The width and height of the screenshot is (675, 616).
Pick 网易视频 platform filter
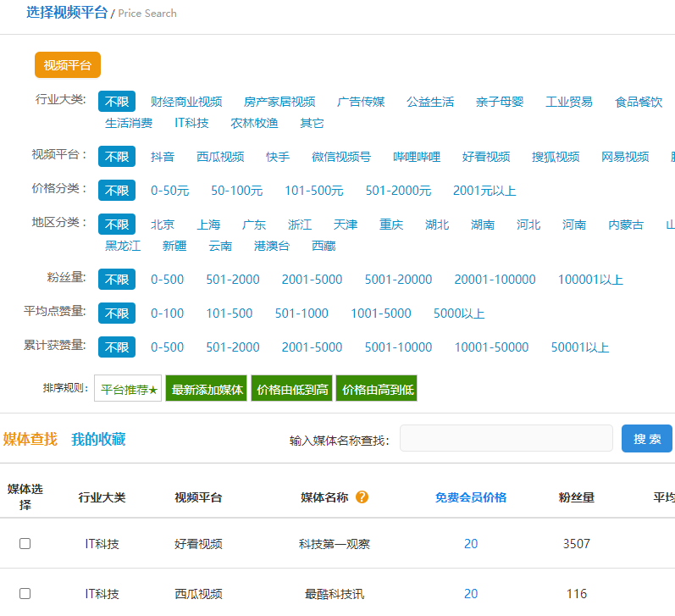(625, 157)
